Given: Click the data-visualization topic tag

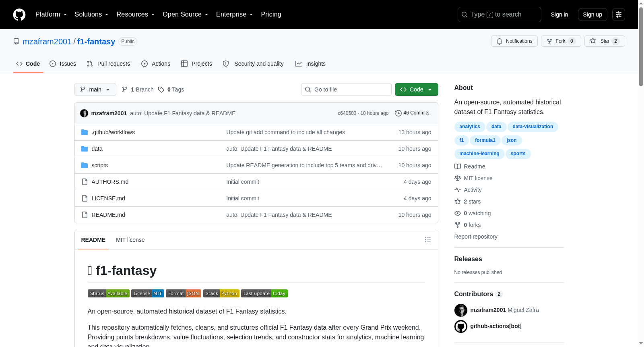Looking at the screenshot, I should (533, 127).
